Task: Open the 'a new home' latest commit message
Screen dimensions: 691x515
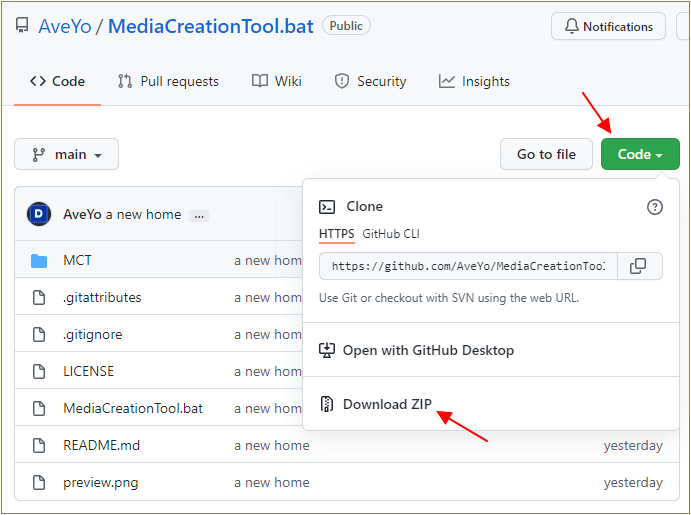Action: [x=143, y=215]
